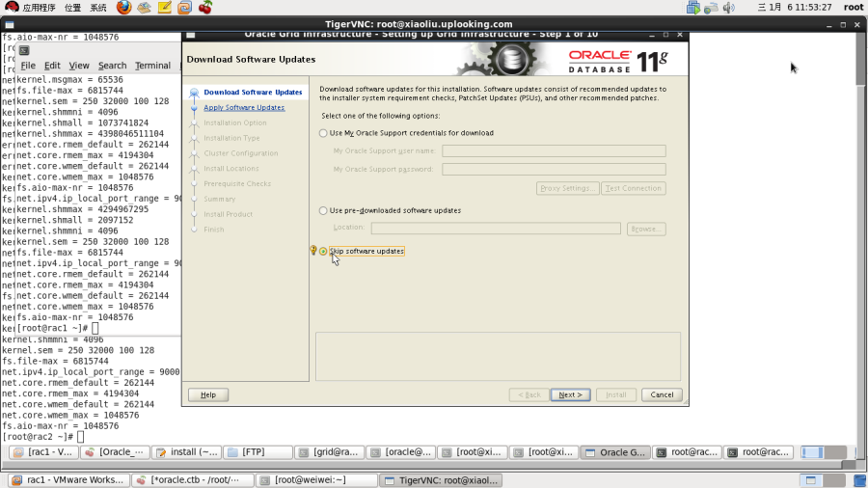Click the small terminal window icon above File menu
868x488 pixels.
[24, 50]
